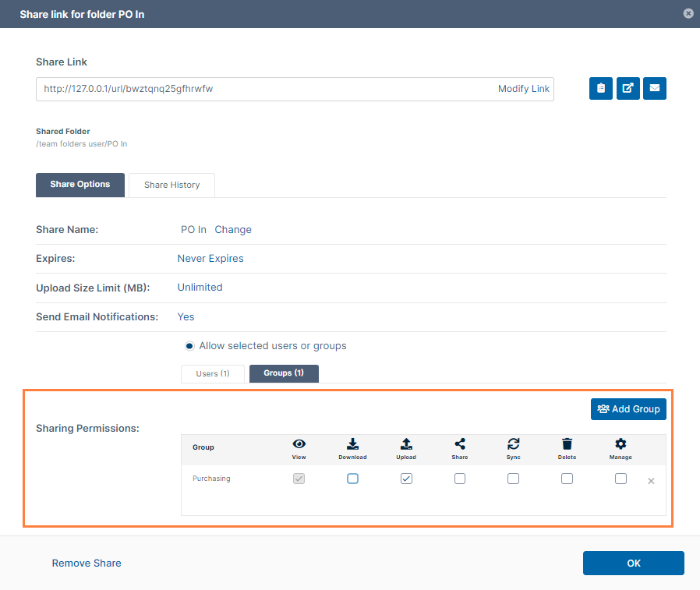Select Allow selected users or groups
This screenshot has width=700, height=590.
[x=189, y=346]
